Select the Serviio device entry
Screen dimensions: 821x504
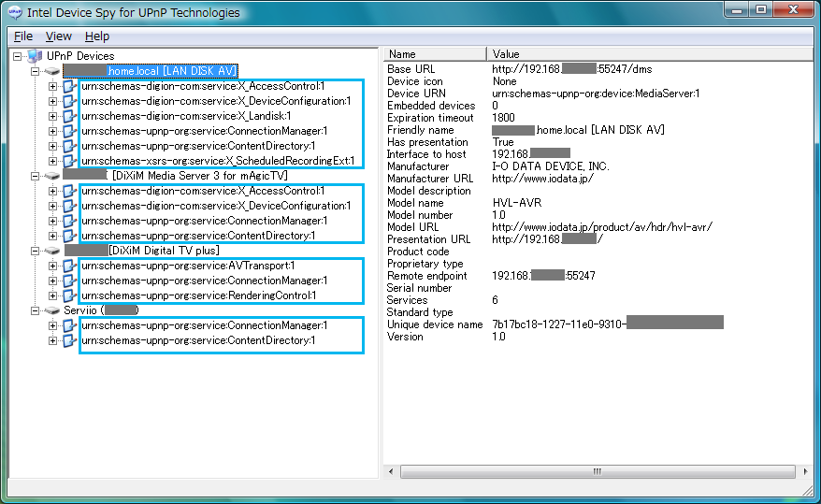(101, 310)
